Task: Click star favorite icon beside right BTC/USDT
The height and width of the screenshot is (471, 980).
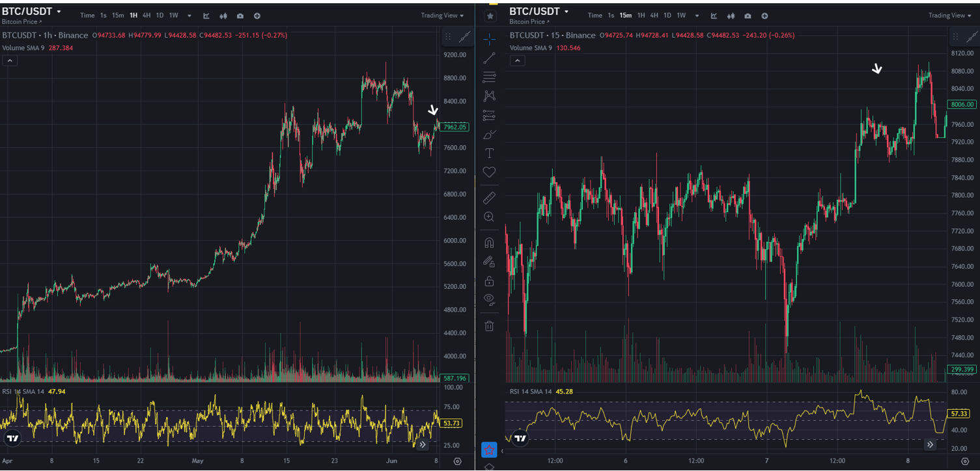Action: tap(490, 15)
